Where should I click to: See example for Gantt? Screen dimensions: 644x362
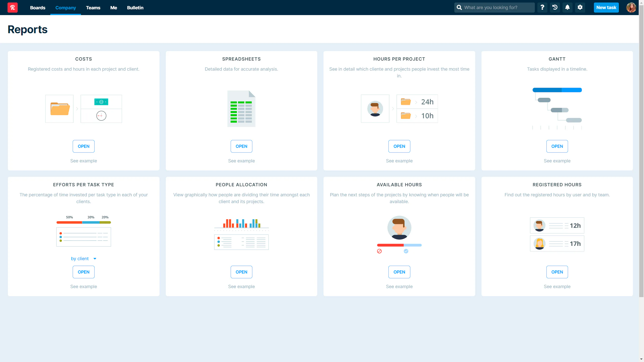557,161
